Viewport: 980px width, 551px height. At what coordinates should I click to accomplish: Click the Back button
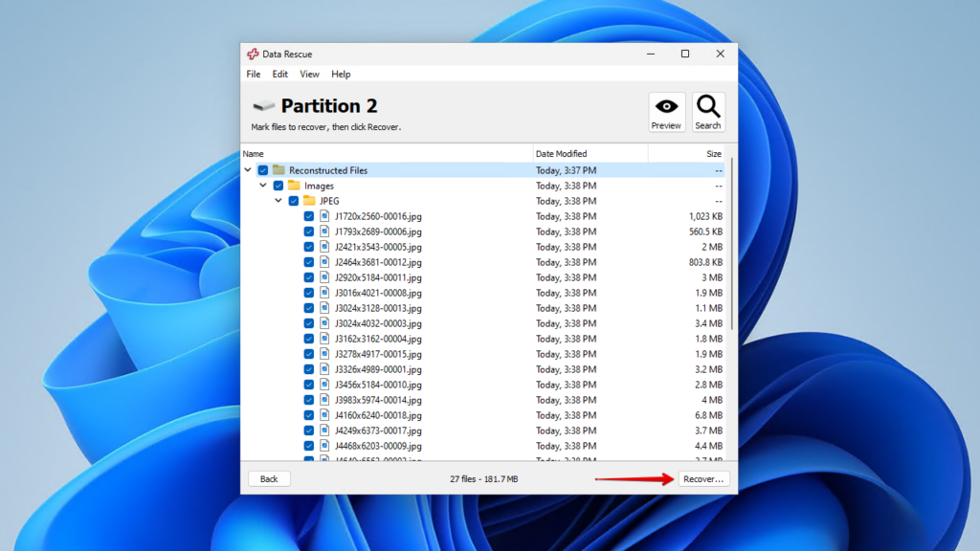coord(269,478)
